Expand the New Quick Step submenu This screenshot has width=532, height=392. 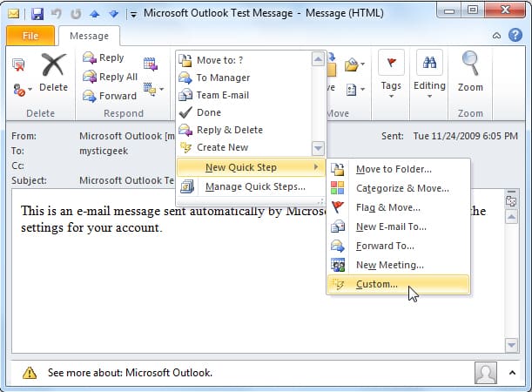251,167
